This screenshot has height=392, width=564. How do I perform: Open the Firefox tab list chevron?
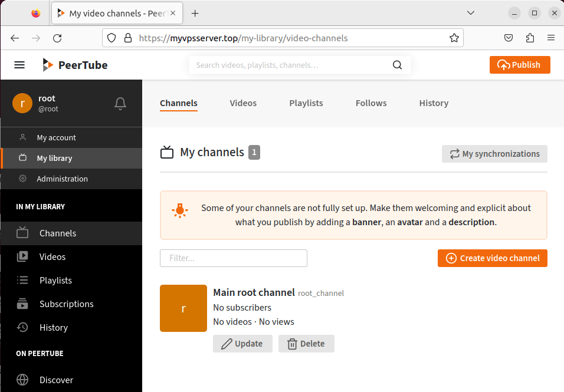(x=470, y=12)
